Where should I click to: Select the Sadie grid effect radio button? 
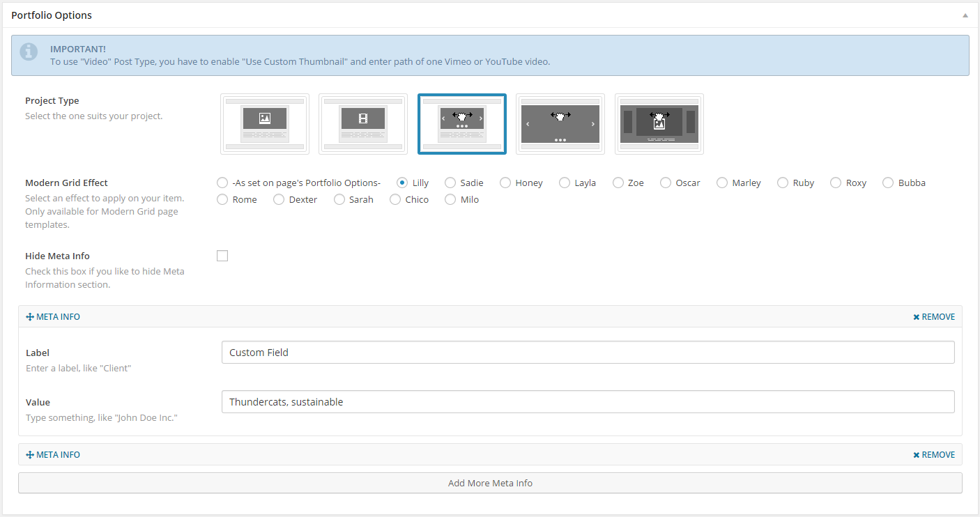point(450,183)
